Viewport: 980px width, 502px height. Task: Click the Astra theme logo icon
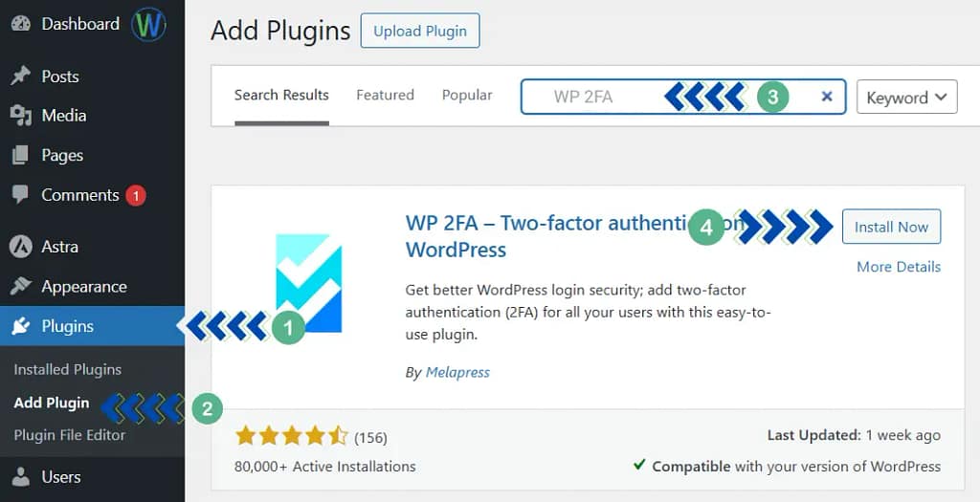tap(20, 247)
